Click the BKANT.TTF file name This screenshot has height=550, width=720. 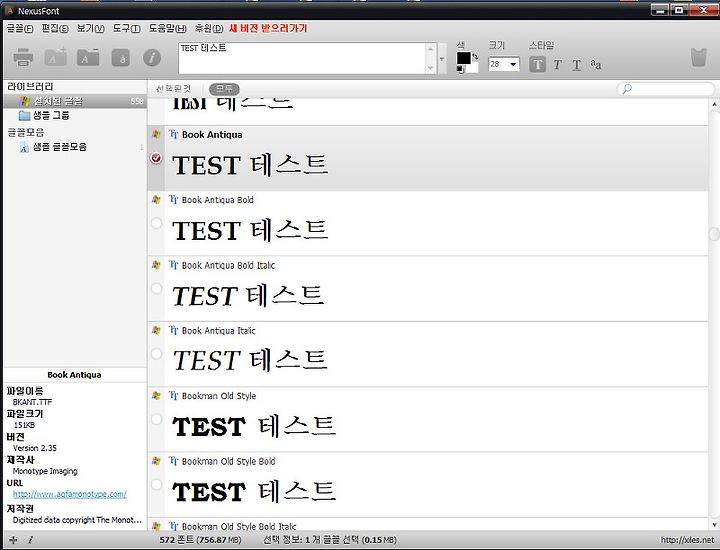[33, 402]
